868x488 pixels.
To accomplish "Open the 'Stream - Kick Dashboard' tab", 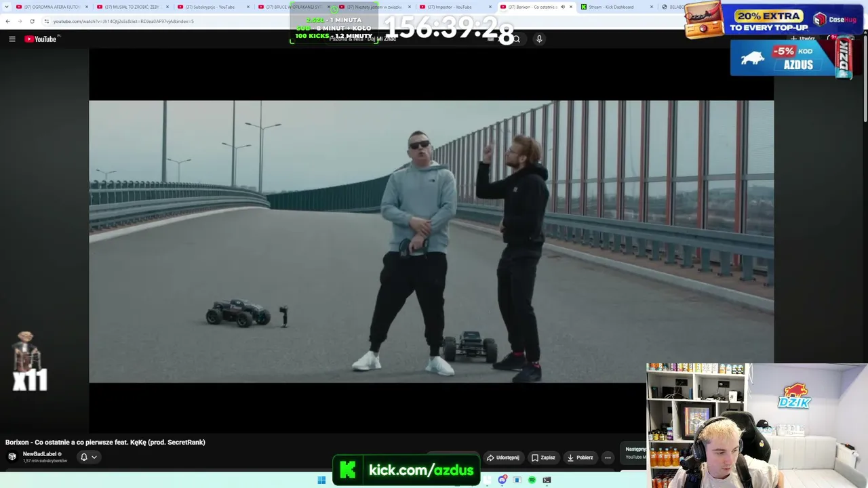I will click(616, 7).
